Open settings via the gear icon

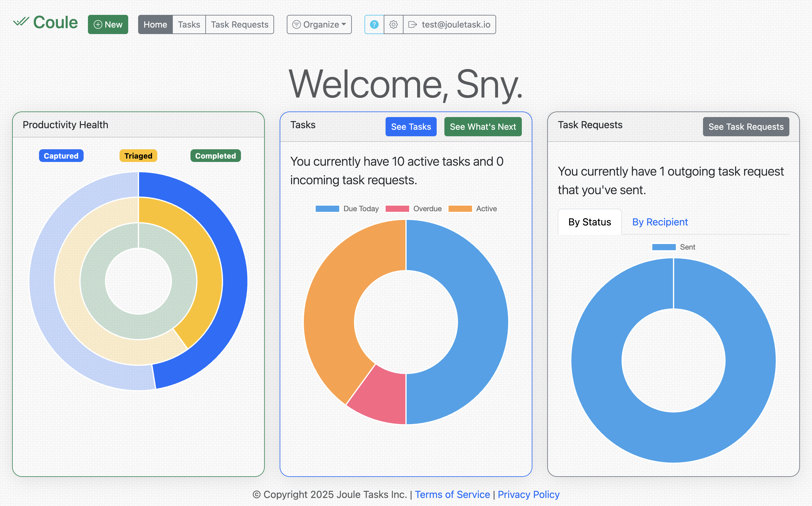tap(393, 24)
